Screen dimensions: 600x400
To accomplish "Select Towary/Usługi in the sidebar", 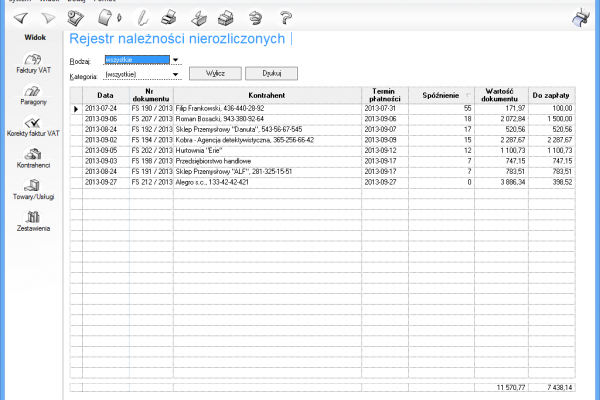I will pos(33,188).
